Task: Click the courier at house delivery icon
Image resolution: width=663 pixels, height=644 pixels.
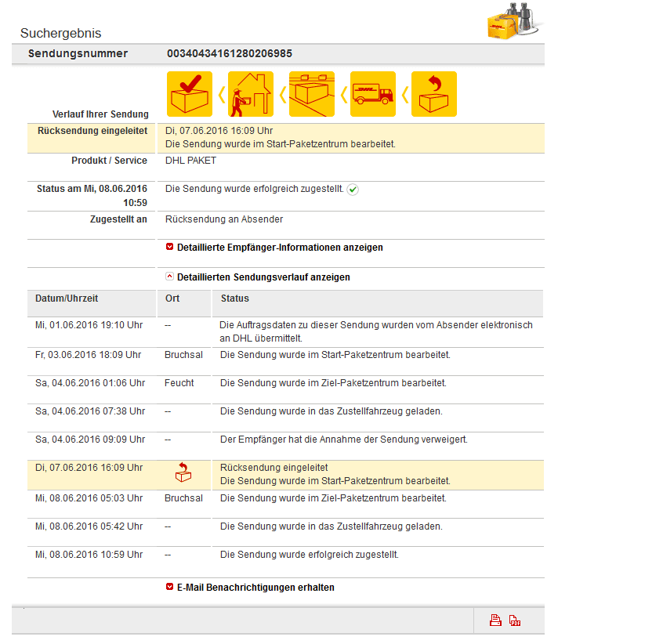Action: 251,94
